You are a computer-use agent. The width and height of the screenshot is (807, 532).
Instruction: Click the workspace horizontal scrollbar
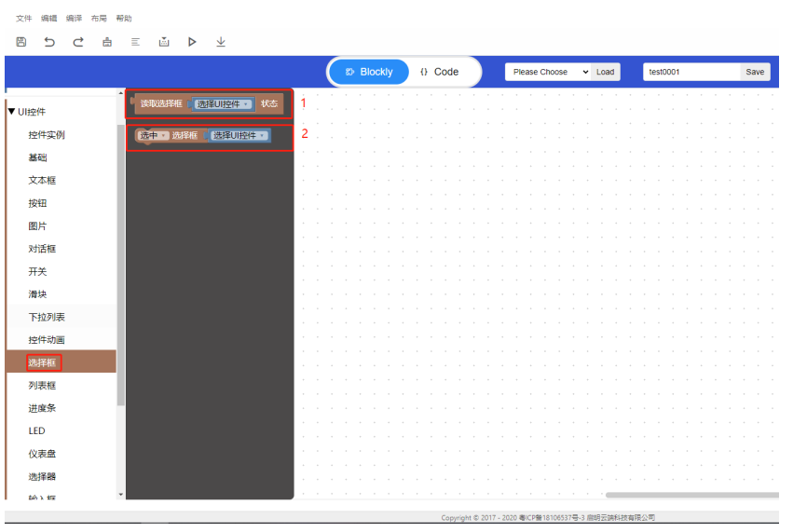[692, 495]
